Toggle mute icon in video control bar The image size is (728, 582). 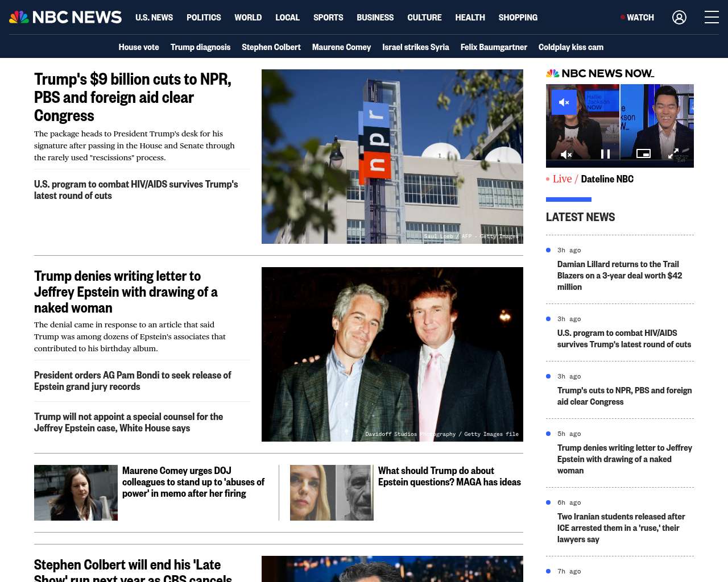[566, 154]
